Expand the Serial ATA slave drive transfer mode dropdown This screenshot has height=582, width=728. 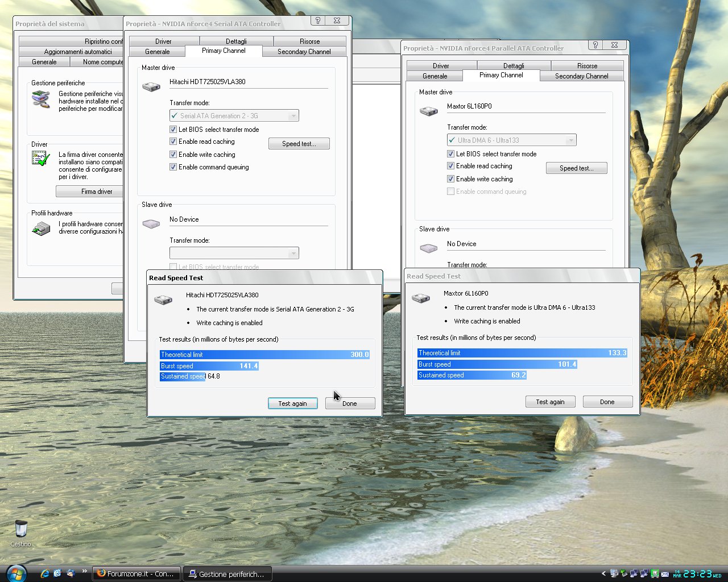[293, 253]
